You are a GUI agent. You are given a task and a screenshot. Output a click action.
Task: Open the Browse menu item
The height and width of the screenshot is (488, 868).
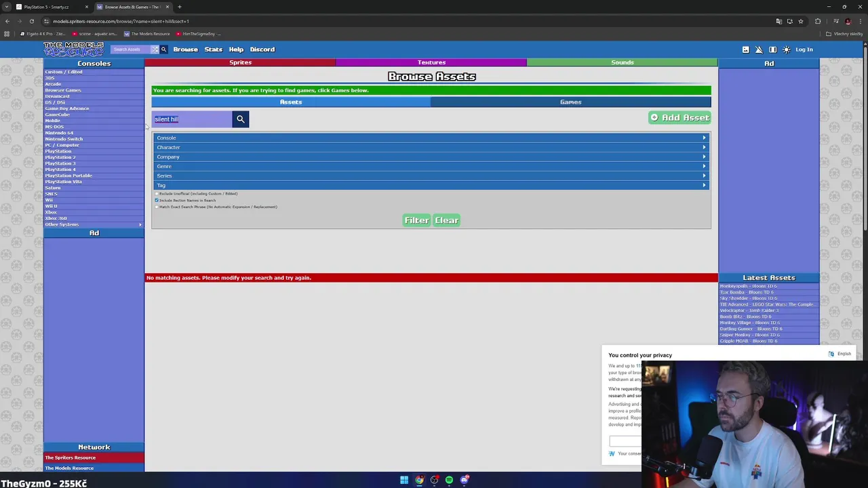click(185, 49)
